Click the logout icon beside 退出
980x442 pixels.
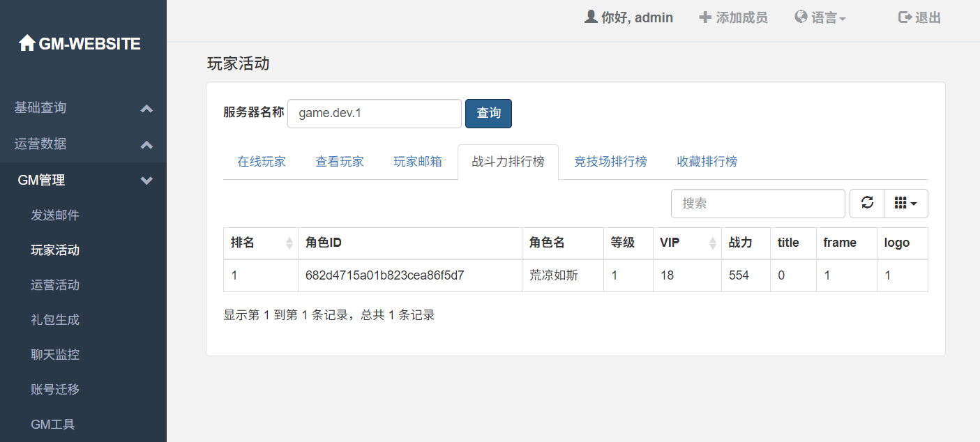[905, 17]
